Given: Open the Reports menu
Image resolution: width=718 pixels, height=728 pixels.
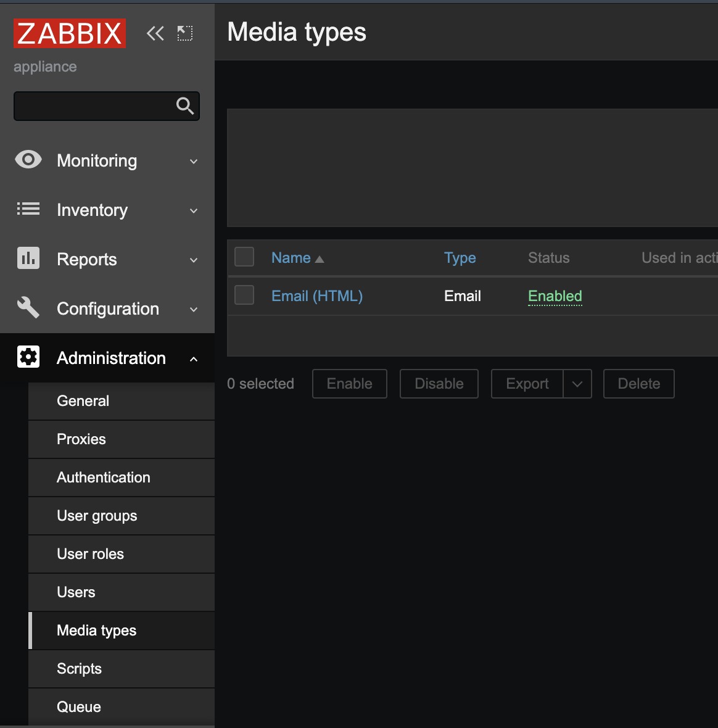Looking at the screenshot, I should [107, 259].
